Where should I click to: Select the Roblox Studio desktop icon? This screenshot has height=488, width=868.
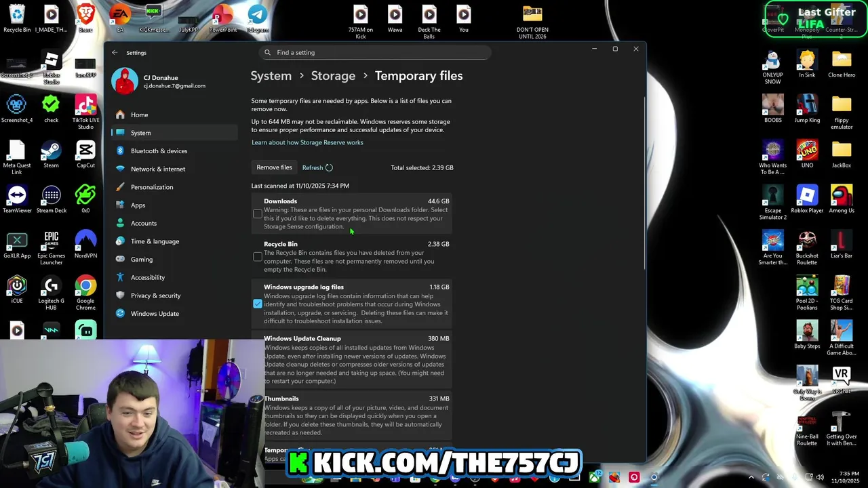tap(51, 68)
